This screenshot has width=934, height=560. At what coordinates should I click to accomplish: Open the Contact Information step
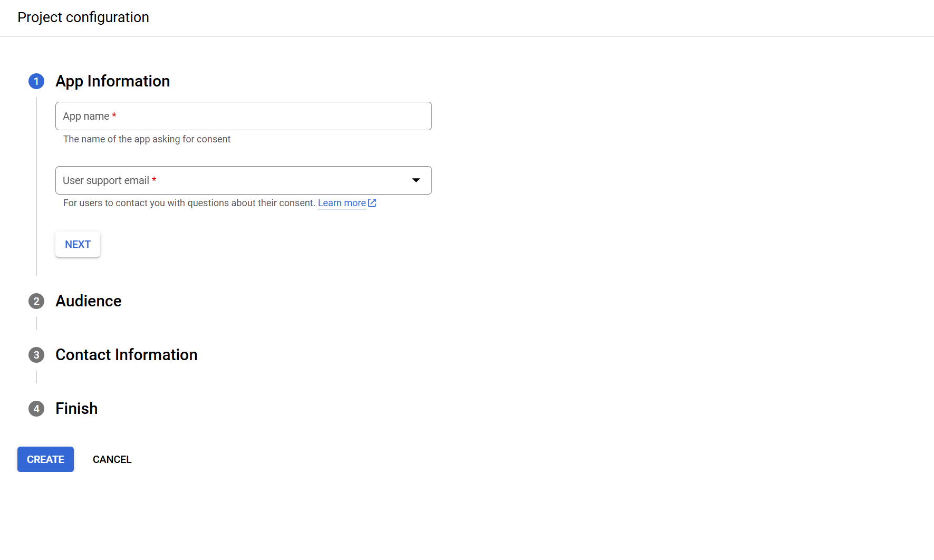(126, 355)
